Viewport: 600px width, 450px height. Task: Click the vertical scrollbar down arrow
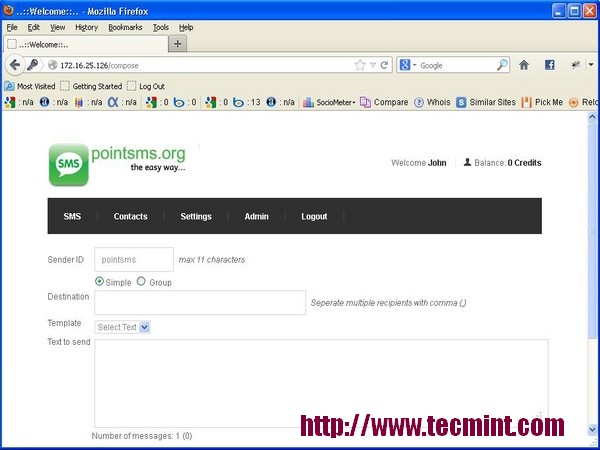pyautogui.click(x=592, y=429)
